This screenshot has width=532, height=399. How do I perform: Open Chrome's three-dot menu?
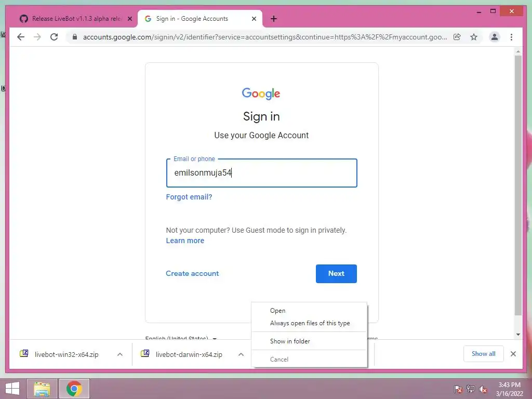(511, 37)
